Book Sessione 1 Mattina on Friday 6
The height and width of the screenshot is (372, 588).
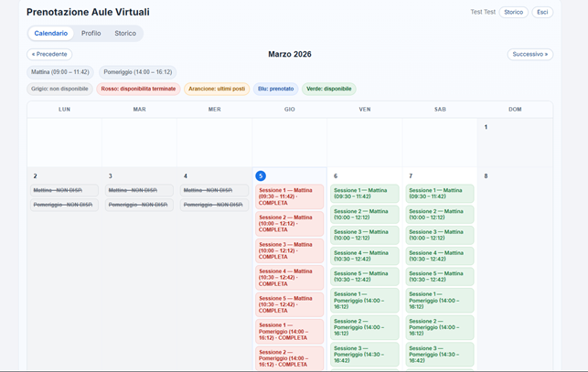tap(364, 194)
